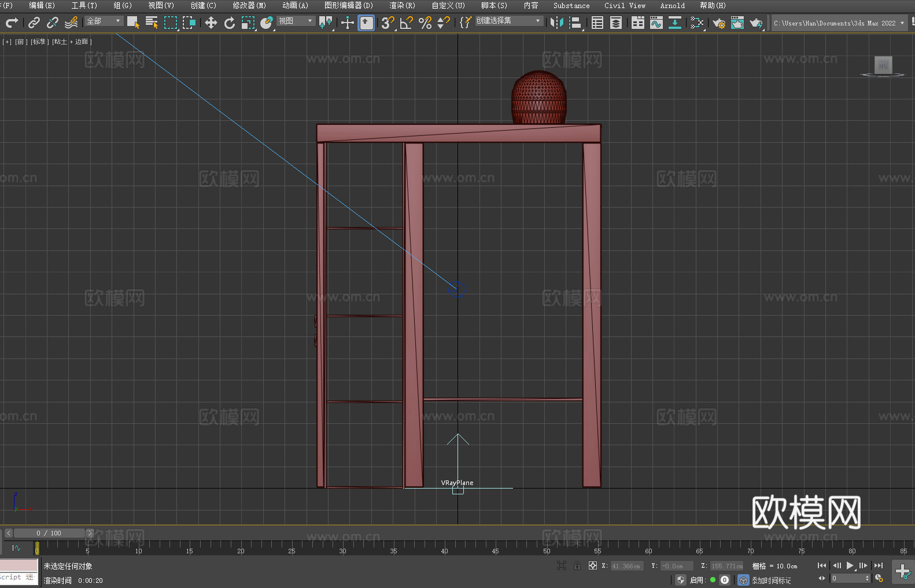The height and width of the screenshot is (588, 915).
Task: Open the reference coordinate 视图 dropdown
Action: 296,21
